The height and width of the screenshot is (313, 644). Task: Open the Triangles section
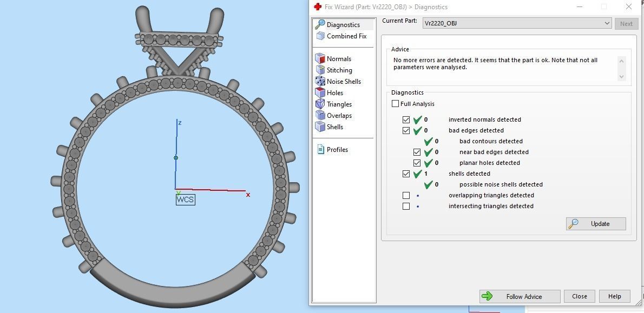339,104
